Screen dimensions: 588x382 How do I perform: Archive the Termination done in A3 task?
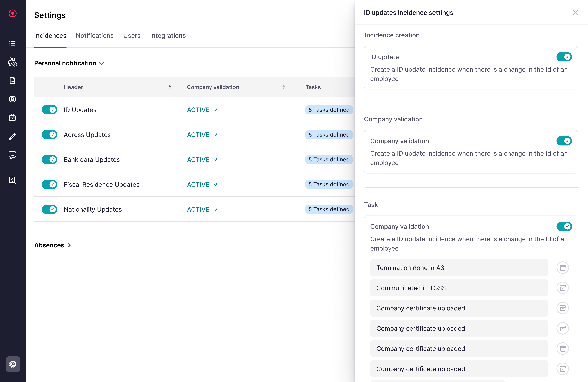click(x=563, y=268)
